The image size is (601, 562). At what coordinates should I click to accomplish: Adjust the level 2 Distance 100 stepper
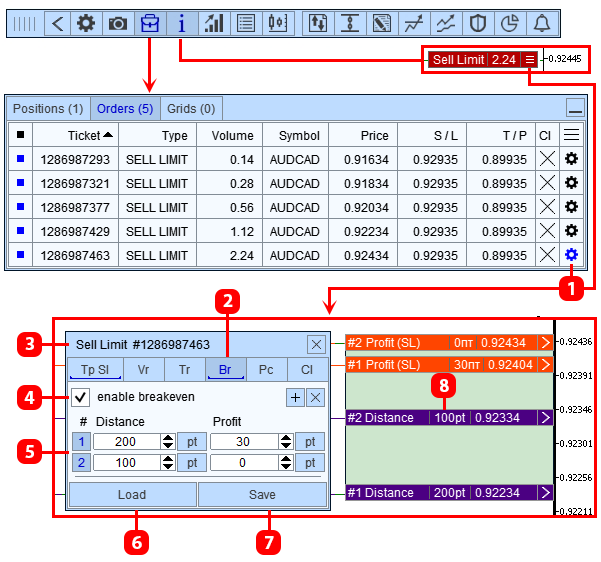pyautogui.click(x=168, y=463)
